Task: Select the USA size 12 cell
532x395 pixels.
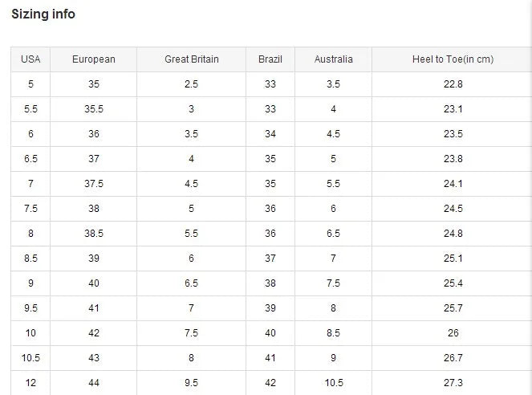Action: [30, 383]
